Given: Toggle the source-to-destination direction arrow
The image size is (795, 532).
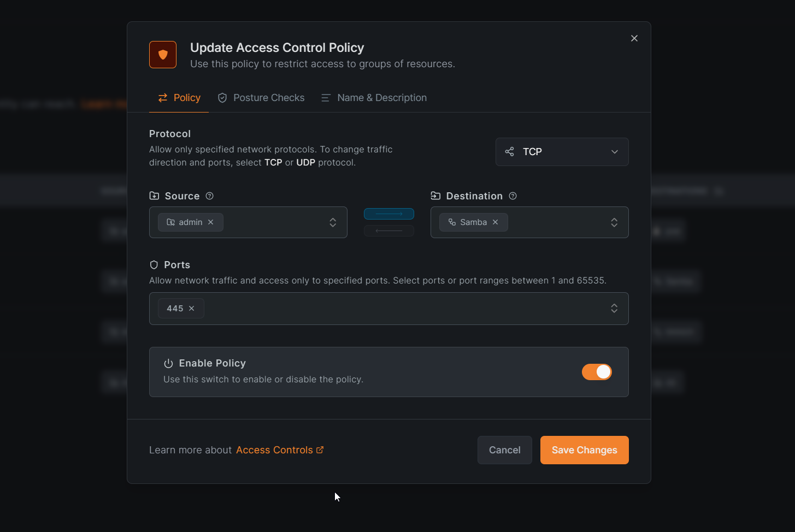Looking at the screenshot, I should pos(389,214).
